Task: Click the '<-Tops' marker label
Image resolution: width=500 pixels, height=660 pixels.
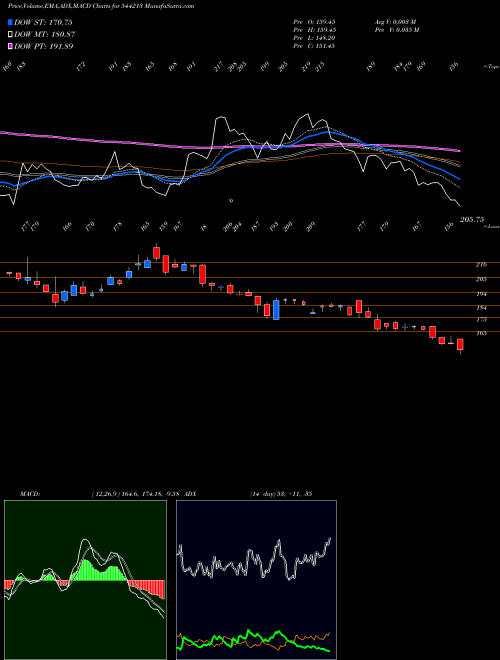Action: coord(491,67)
